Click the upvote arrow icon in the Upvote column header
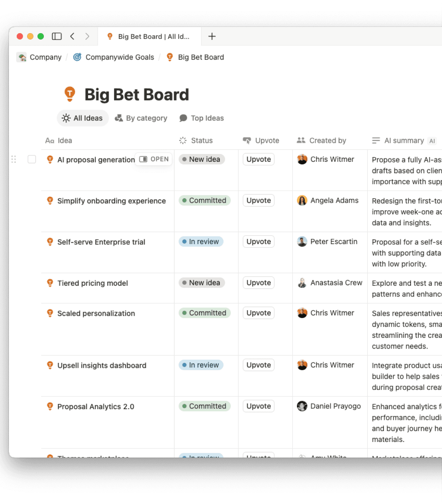 pos(247,140)
